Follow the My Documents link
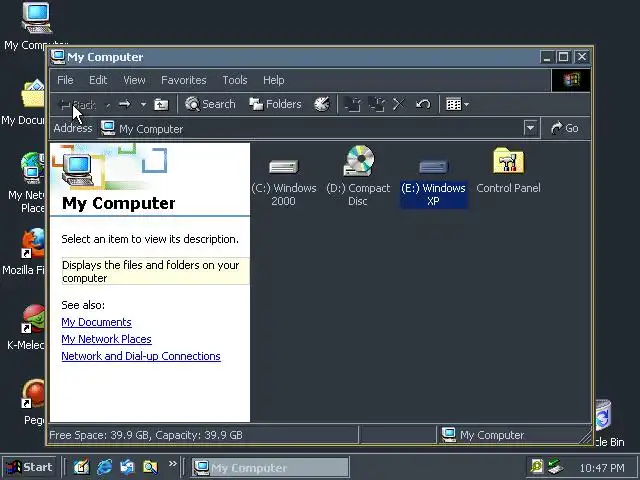Viewport: 640px width, 480px height. (x=96, y=322)
